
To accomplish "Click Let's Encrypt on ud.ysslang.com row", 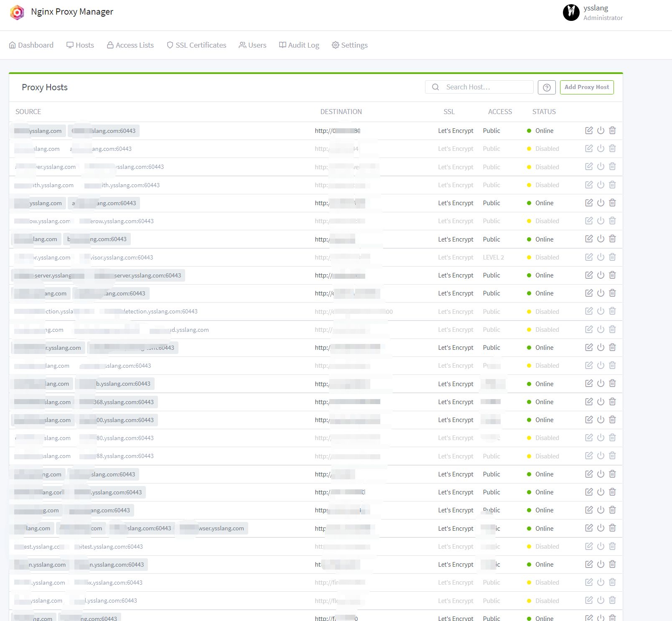I will pos(456,330).
